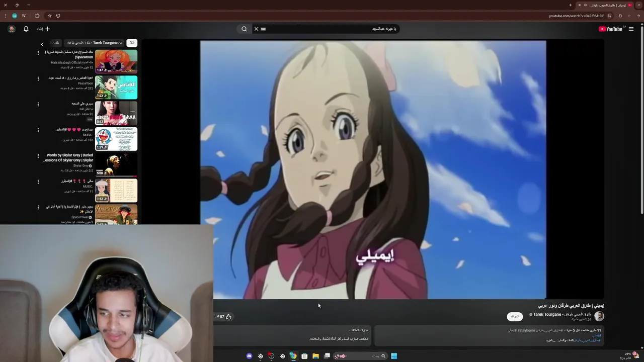The width and height of the screenshot is (644, 362).
Task: Click the #stayhome hashtag
Action: pyautogui.click(x=526, y=330)
